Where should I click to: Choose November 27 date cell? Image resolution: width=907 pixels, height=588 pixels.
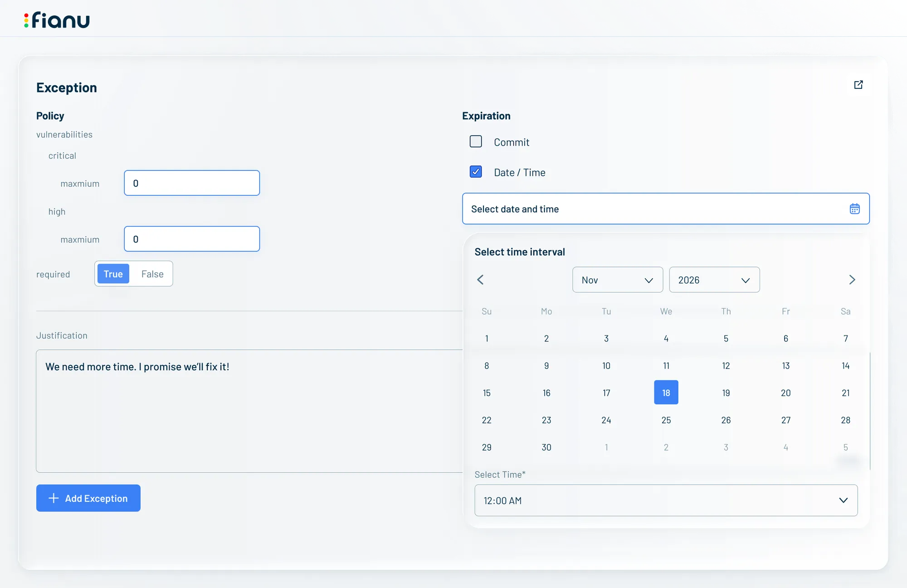[x=786, y=420]
